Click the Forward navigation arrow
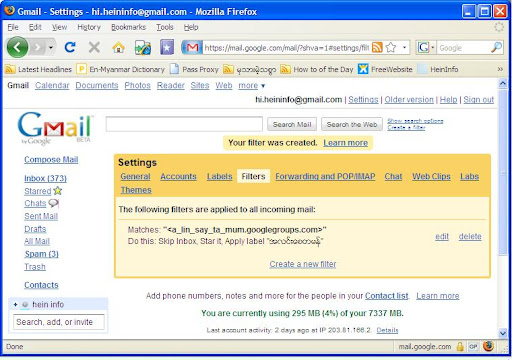Image resolution: width=512 pixels, height=360 pixels. pyautogui.click(x=38, y=48)
